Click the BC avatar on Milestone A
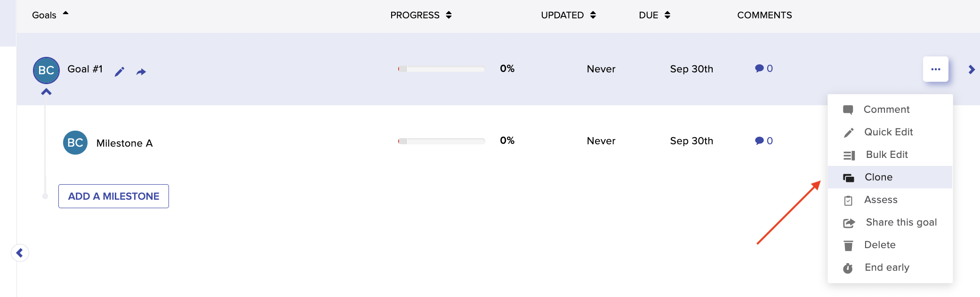The width and height of the screenshot is (980, 297). point(75,143)
